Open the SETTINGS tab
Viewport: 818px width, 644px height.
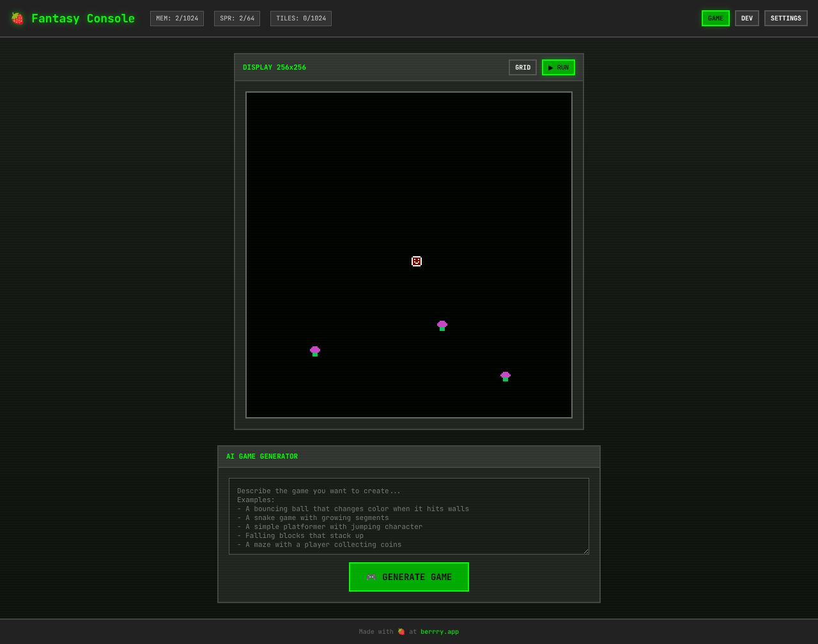[x=785, y=19]
